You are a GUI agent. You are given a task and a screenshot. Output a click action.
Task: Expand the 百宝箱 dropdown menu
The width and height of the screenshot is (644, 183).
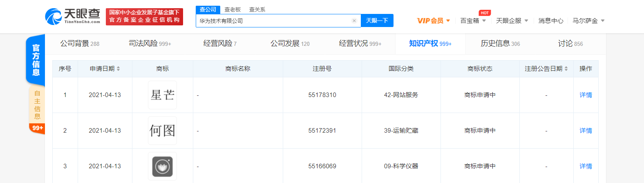pos(473,21)
